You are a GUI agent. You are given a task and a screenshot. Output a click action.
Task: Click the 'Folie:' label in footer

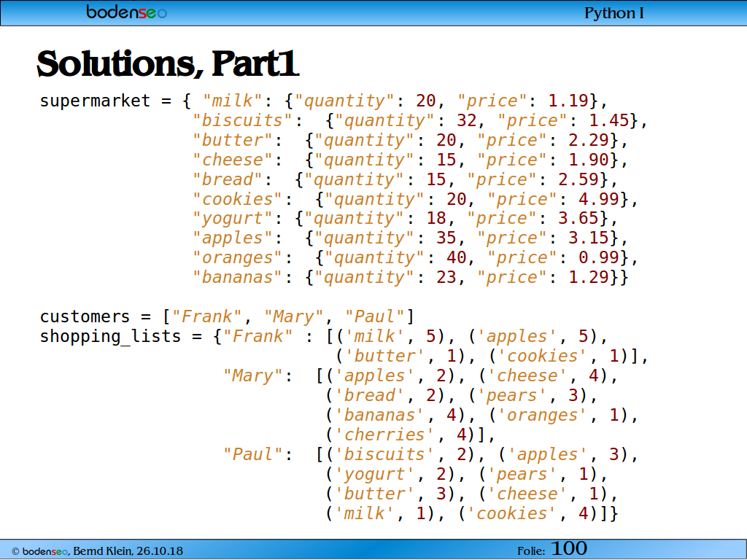tap(531, 551)
